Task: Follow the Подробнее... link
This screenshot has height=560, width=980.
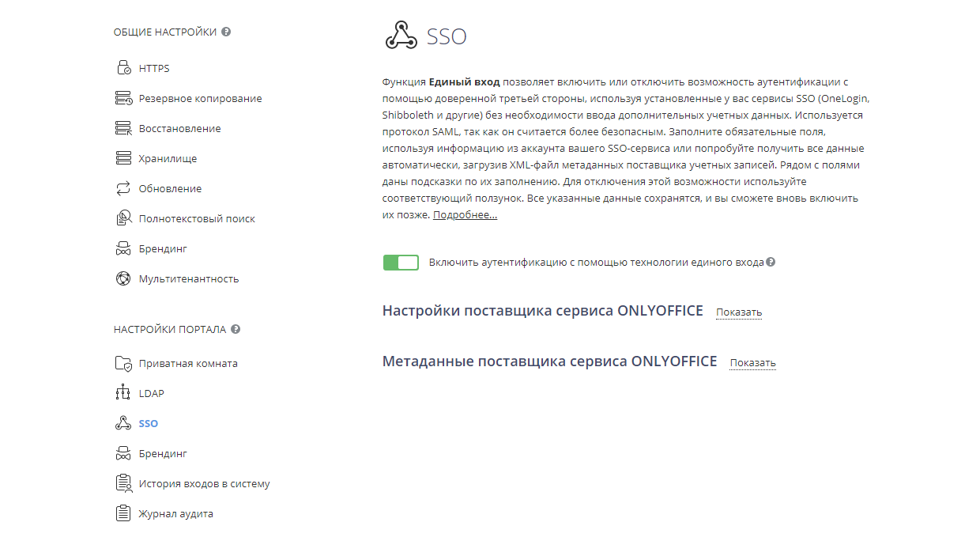Action: 465,215
